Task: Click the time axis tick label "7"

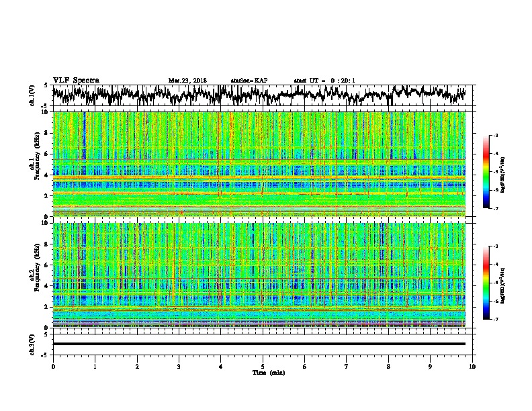Action: 347,367
